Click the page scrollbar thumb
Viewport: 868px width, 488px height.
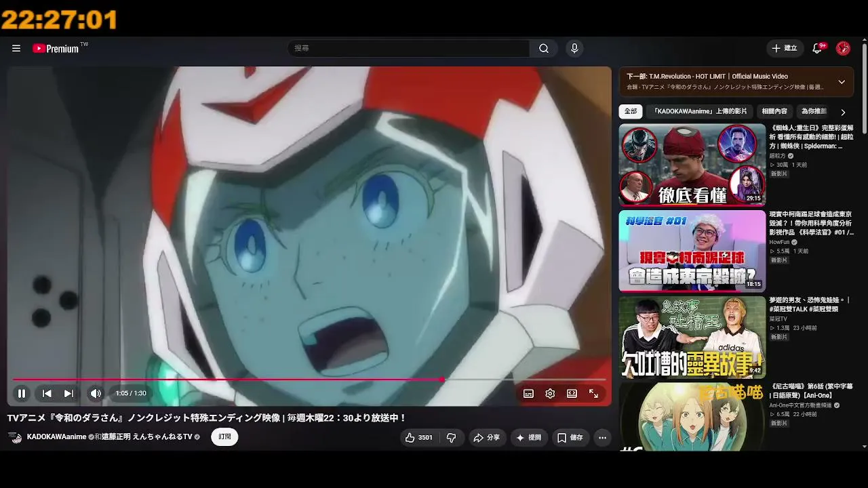[865, 88]
